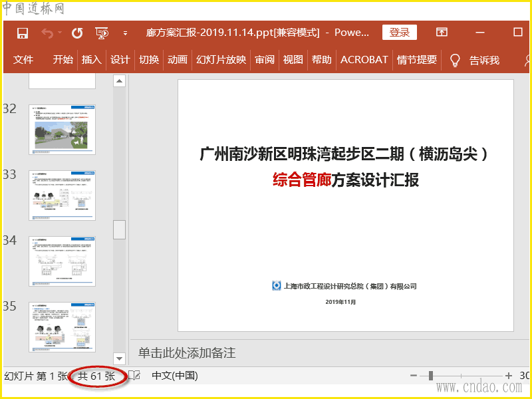Expand the Customize Quick Access Toolbar dropdown
532x399 pixels.
(x=125, y=33)
